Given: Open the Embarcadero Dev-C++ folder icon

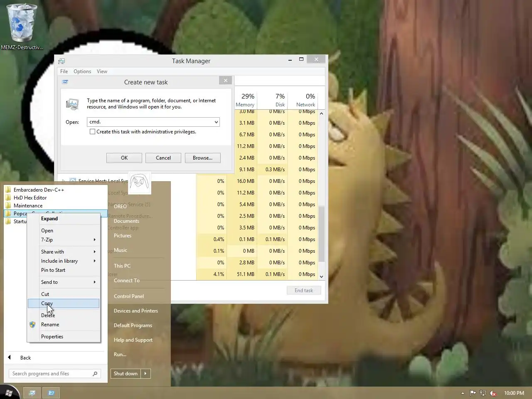Looking at the screenshot, I should pyautogui.click(x=8, y=190).
